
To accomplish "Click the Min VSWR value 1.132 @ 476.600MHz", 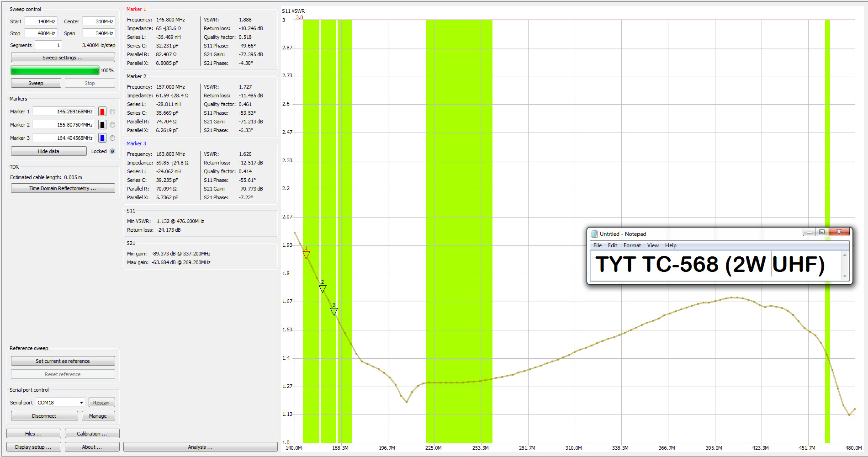I will (x=180, y=221).
